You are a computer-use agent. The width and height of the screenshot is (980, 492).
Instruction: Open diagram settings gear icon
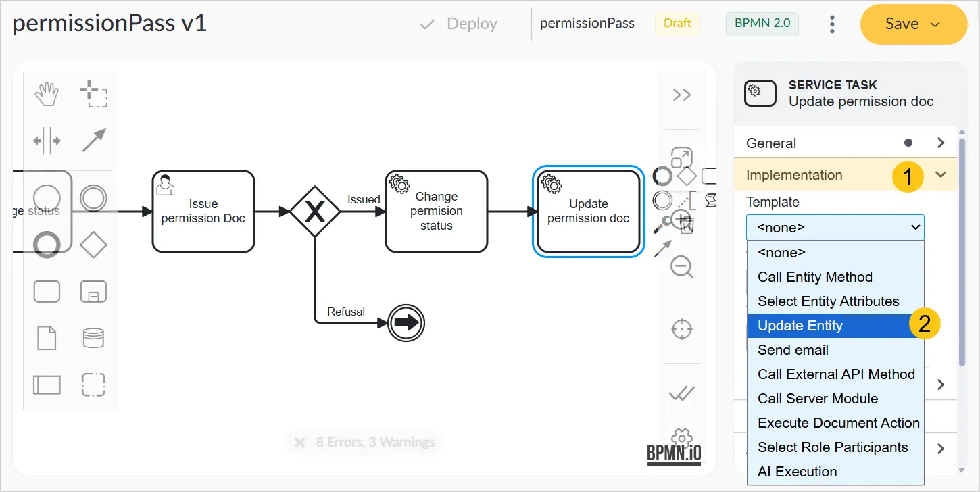click(x=681, y=437)
